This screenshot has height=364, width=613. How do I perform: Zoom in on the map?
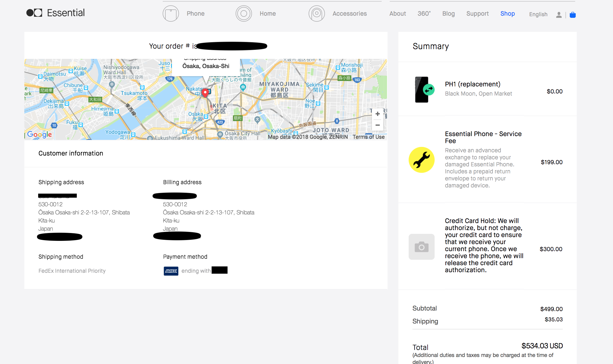coord(378,114)
